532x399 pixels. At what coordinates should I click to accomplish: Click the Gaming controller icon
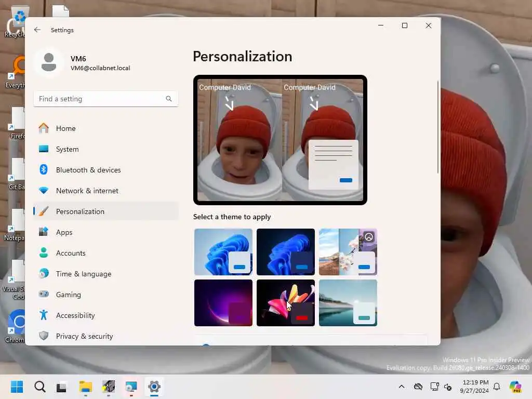[44, 294]
